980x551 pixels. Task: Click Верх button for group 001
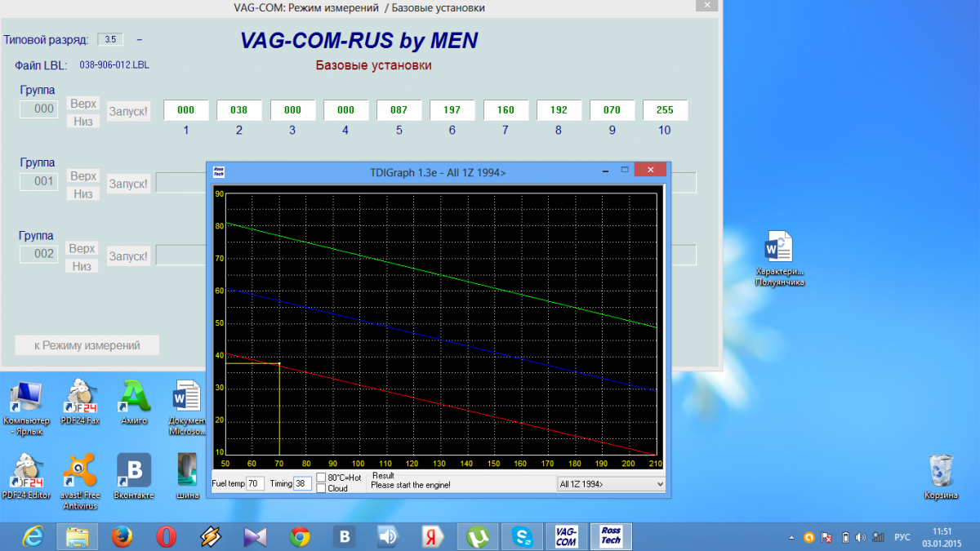pos(82,176)
